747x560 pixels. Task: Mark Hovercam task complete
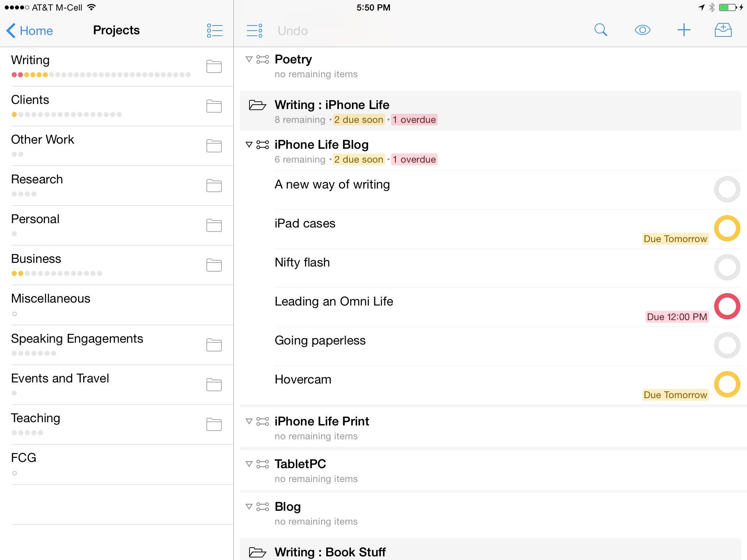point(727,384)
